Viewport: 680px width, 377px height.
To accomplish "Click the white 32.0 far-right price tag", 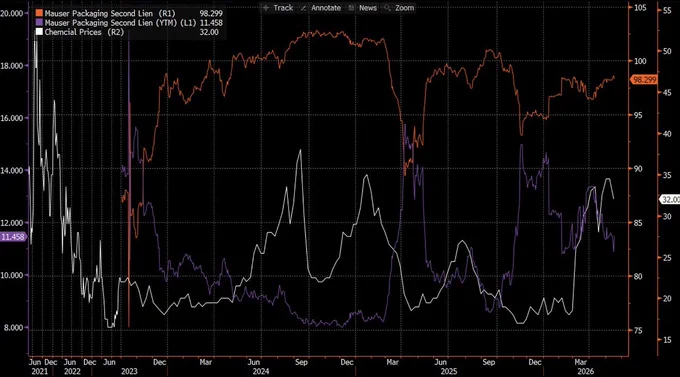I will coord(670,200).
